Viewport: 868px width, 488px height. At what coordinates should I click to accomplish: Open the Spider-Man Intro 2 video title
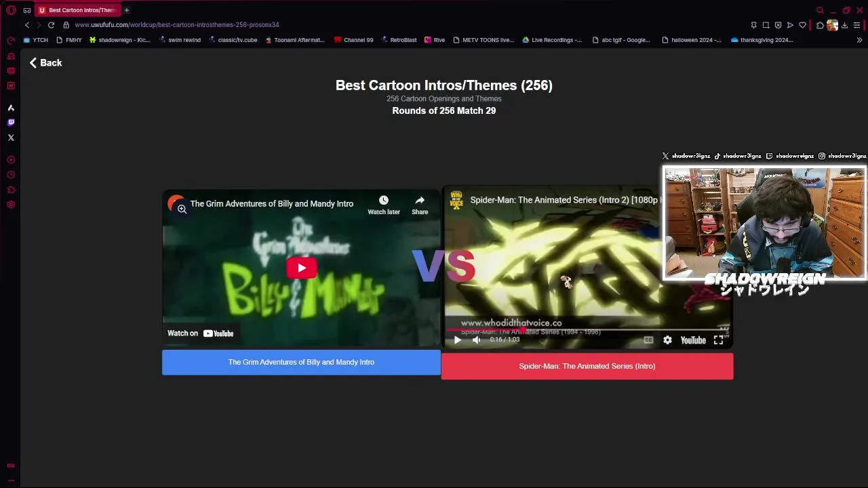[565, 200]
